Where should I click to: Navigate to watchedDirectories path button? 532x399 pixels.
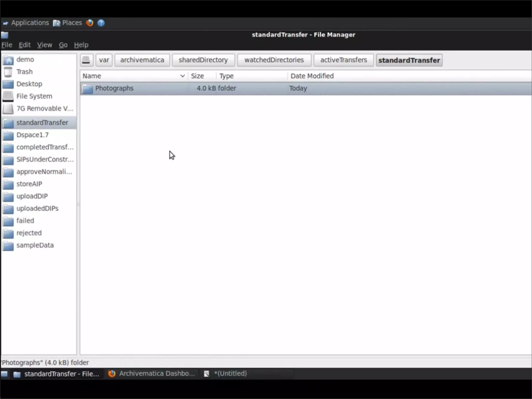(x=274, y=60)
